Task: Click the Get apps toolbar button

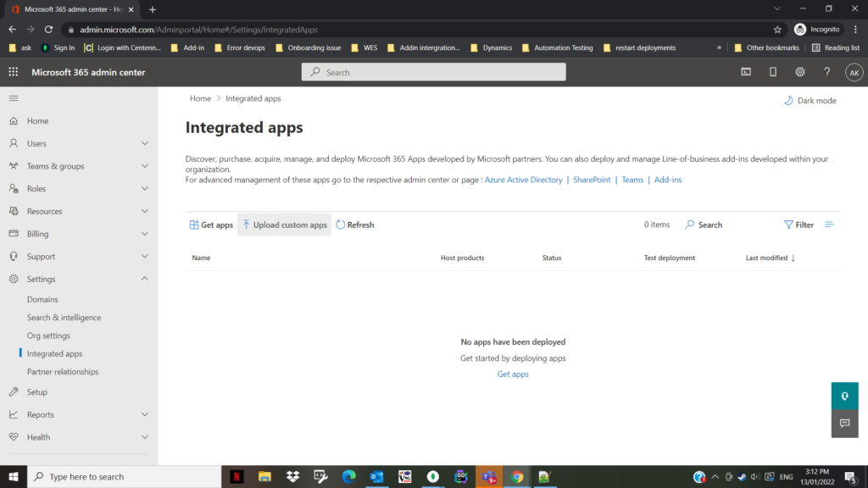Action: tap(211, 225)
